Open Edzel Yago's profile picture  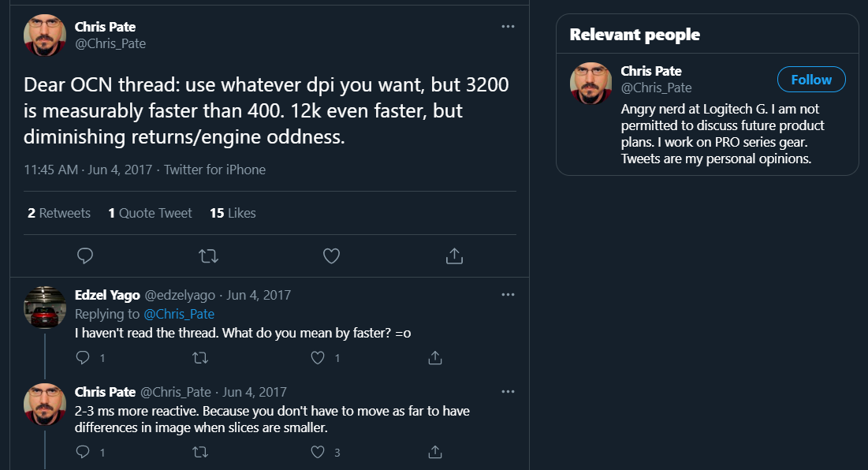click(45, 308)
